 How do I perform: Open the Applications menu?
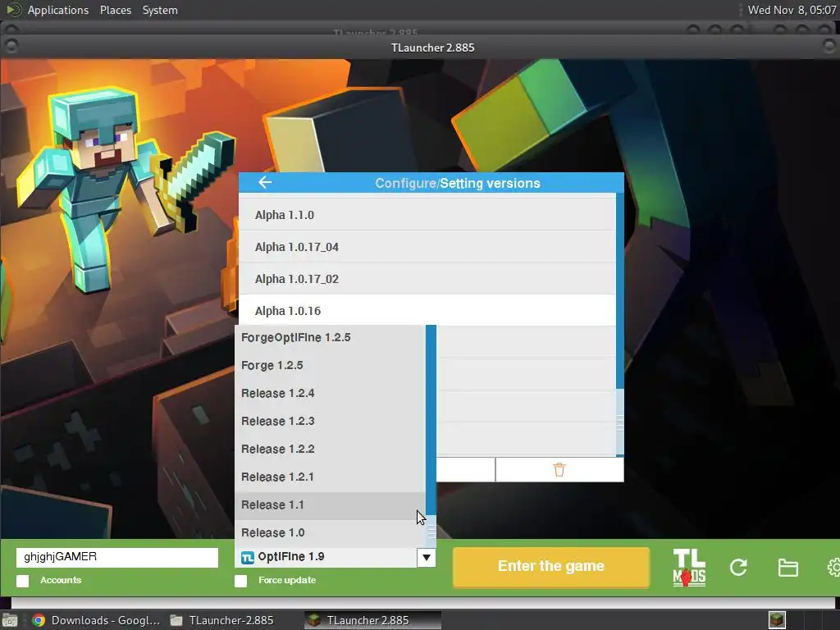pos(58,10)
